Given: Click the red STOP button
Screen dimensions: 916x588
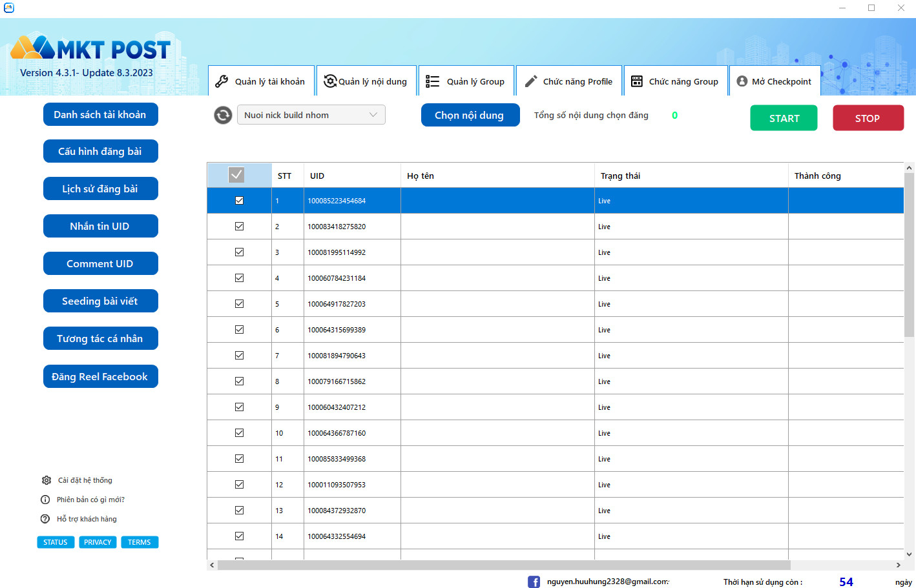Looking at the screenshot, I should tap(868, 118).
